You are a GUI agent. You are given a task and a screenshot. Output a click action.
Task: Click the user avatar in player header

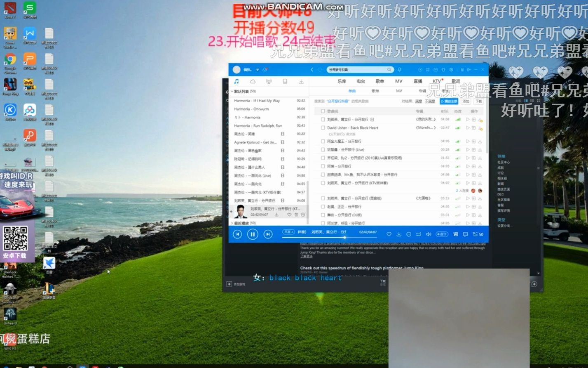237,69
